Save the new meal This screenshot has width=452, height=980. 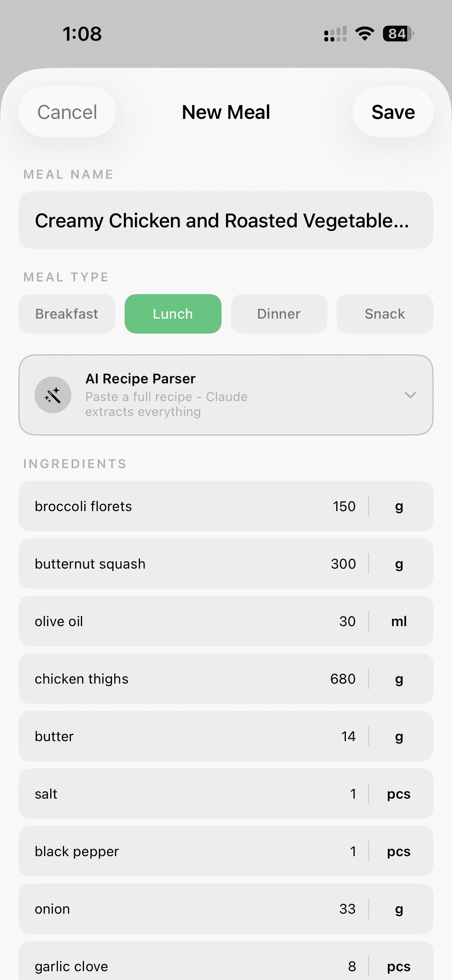(x=393, y=112)
